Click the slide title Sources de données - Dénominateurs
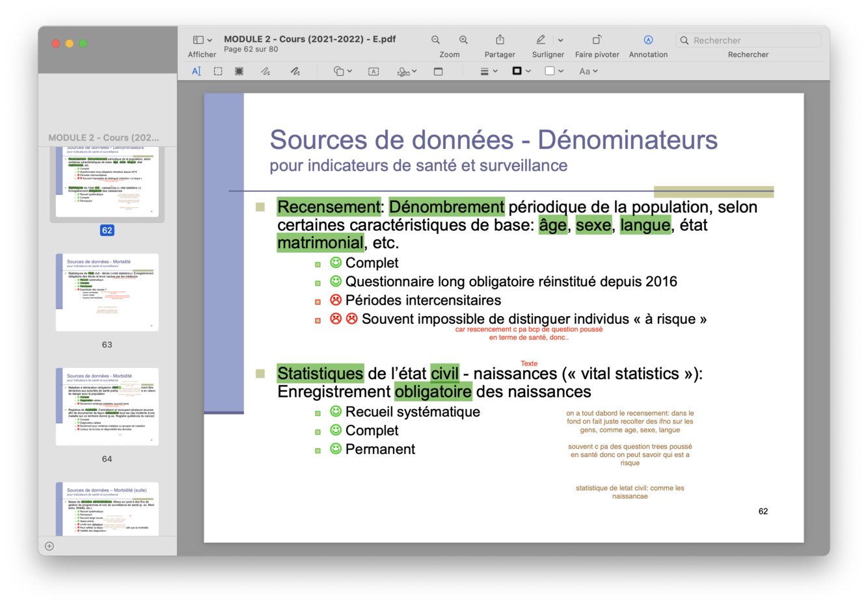 point(493,140)
